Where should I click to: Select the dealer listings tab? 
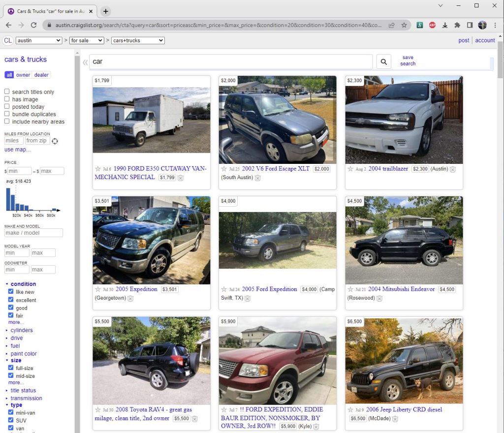(41, 75)
